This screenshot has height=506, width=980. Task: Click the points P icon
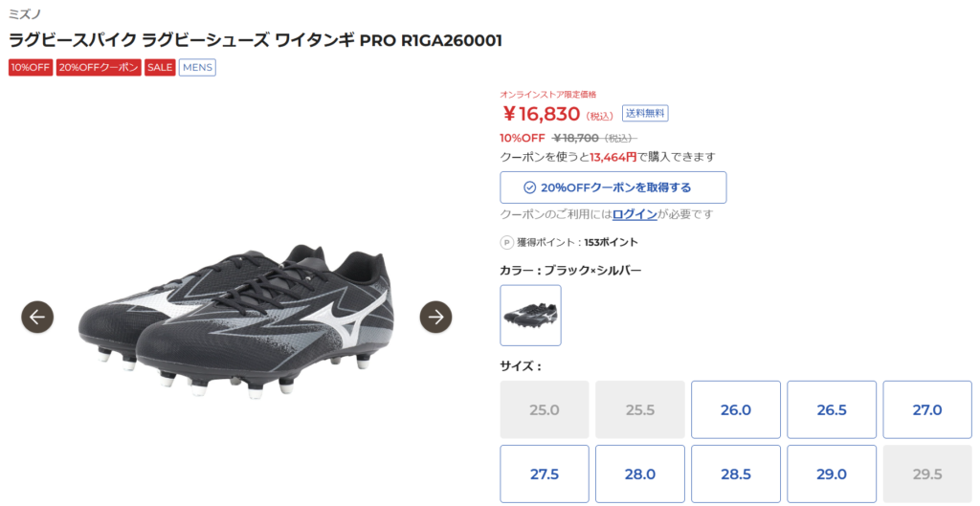click(x=507, y=242)
